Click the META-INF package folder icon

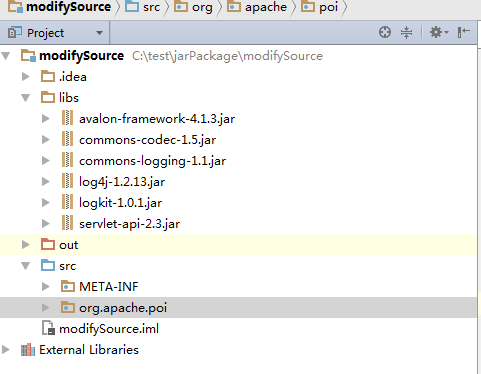click(68, 286)
